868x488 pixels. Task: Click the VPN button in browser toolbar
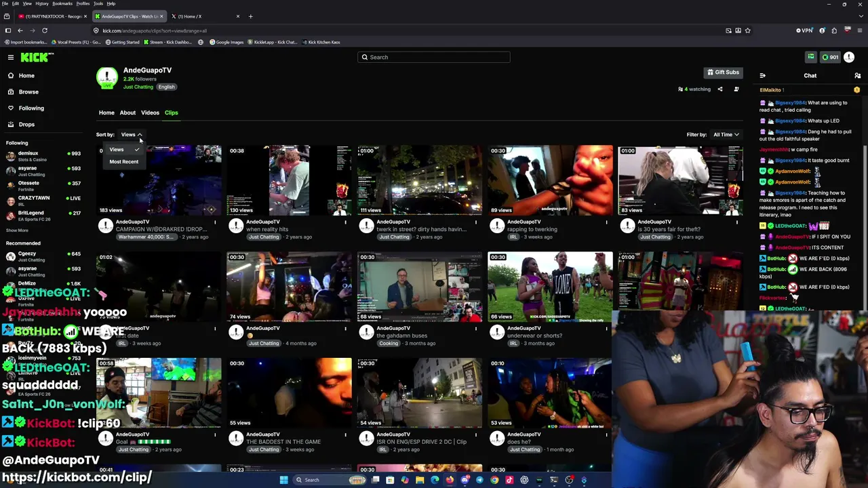point(804,30)
